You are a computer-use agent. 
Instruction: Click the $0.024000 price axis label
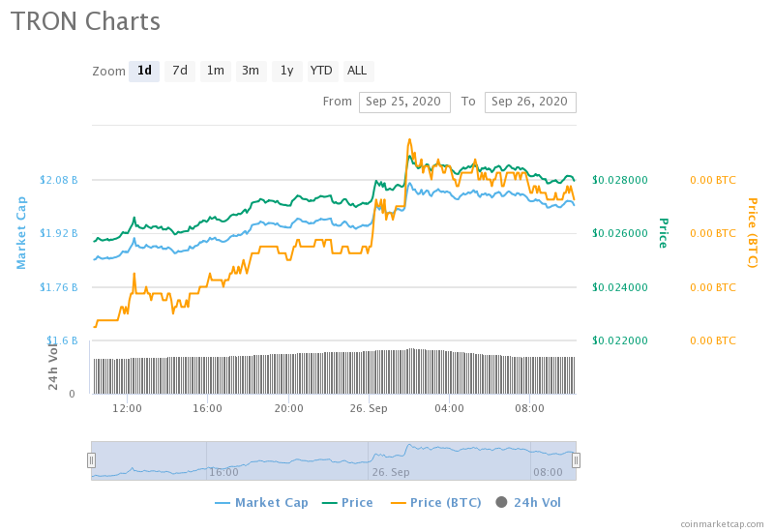pos(620,287)
